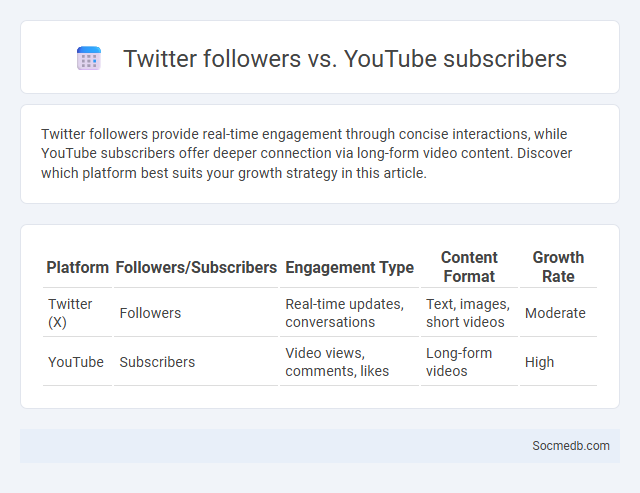This screenshot has height=493, width=640.
Task: Click the 'Subscribers' table cell
Action: click(196, 362)
